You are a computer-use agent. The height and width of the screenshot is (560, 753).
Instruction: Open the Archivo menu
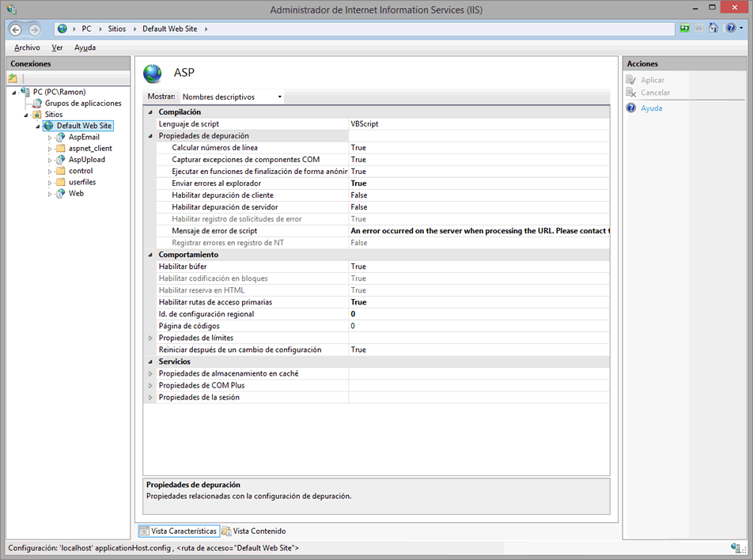(27, 47)
